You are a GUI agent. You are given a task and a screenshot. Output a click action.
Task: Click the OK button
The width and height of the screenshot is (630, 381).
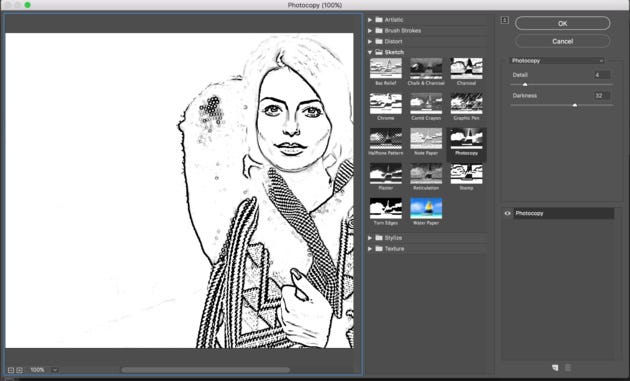coord(562,23)
